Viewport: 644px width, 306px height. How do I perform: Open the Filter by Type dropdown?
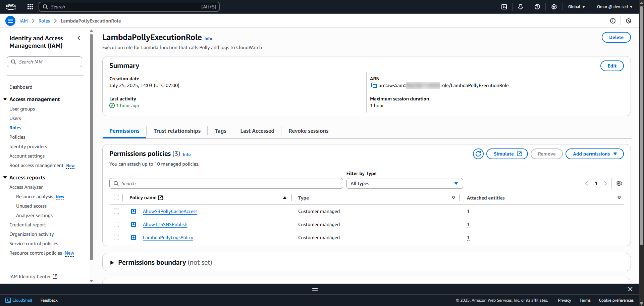pyautogui.click(x=405, y=183)
